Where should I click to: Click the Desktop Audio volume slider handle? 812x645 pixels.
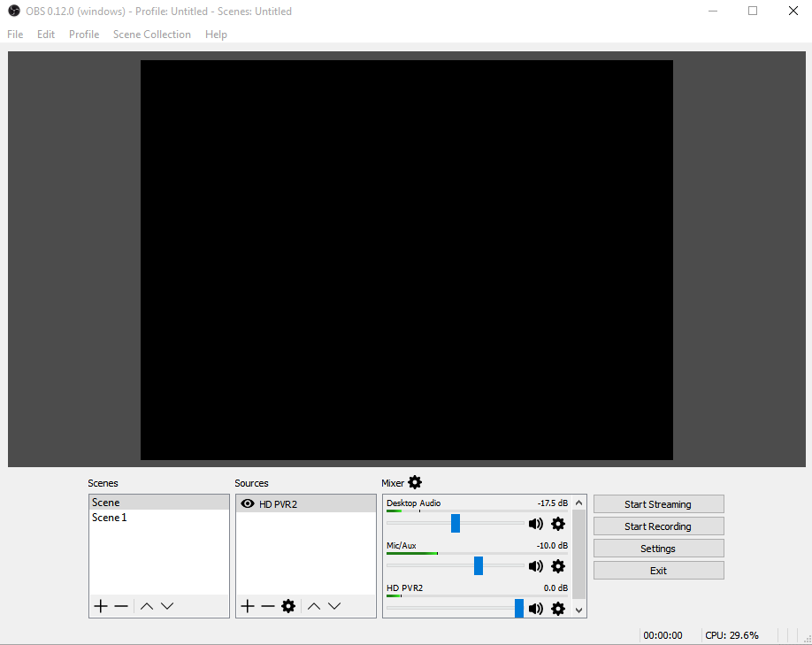456,523
